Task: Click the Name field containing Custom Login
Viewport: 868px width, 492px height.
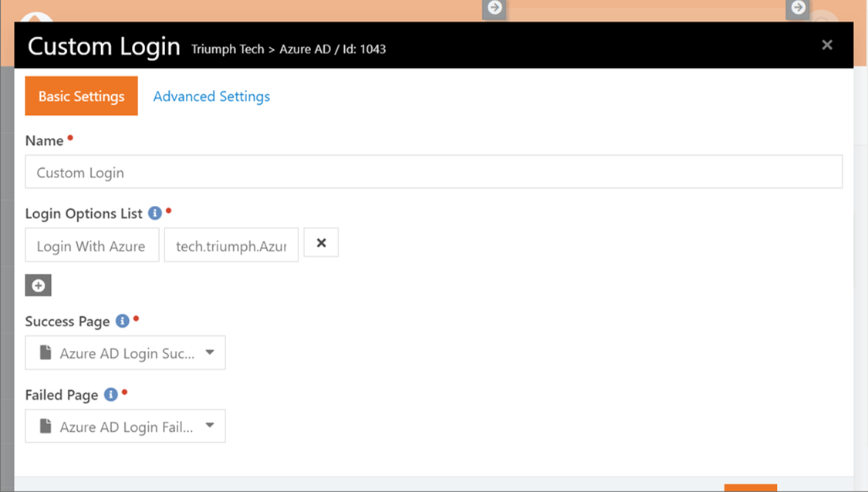Action: tap(434, 171)
